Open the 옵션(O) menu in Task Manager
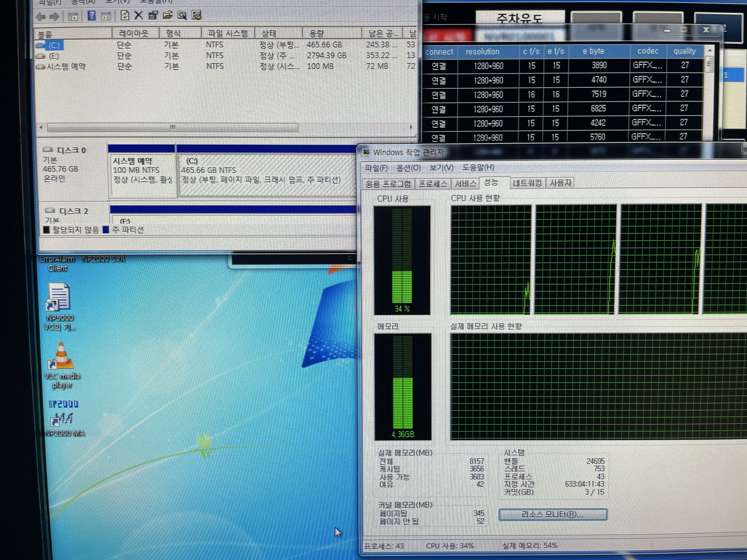Viewport: 747px width, 560px height. [x=409, y=168]
